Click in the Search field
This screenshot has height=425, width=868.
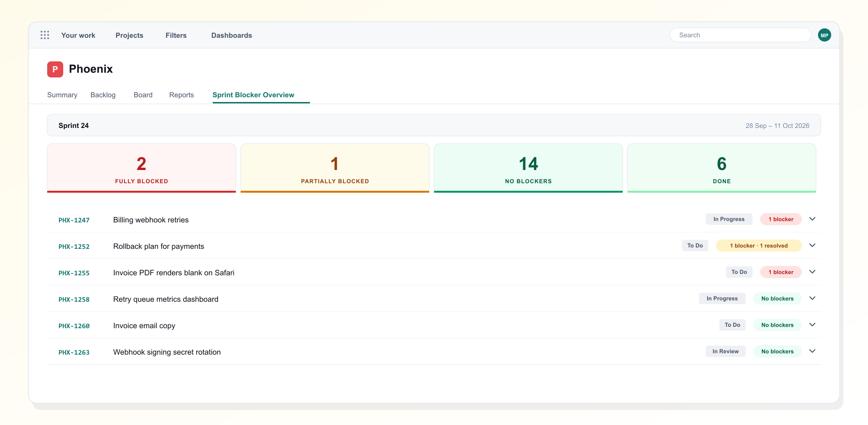[740, 35]
